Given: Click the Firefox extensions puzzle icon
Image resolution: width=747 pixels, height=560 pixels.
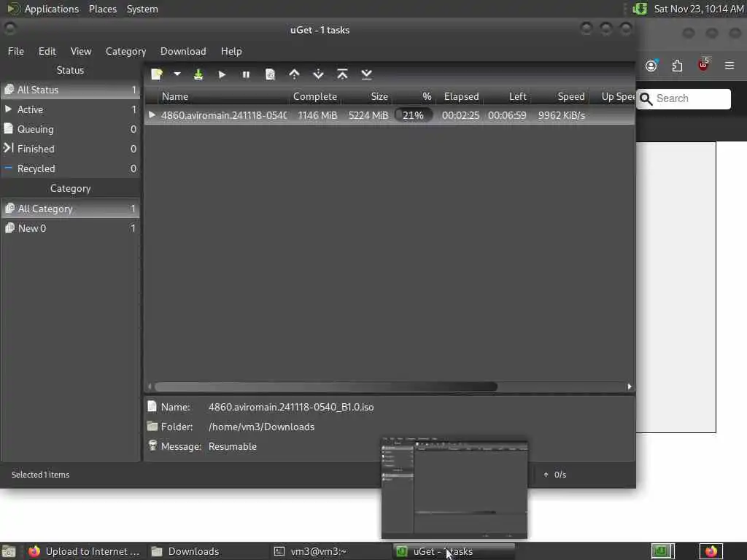Looking at the screenshot, I should pyautogui.click(x=677, y=65).
